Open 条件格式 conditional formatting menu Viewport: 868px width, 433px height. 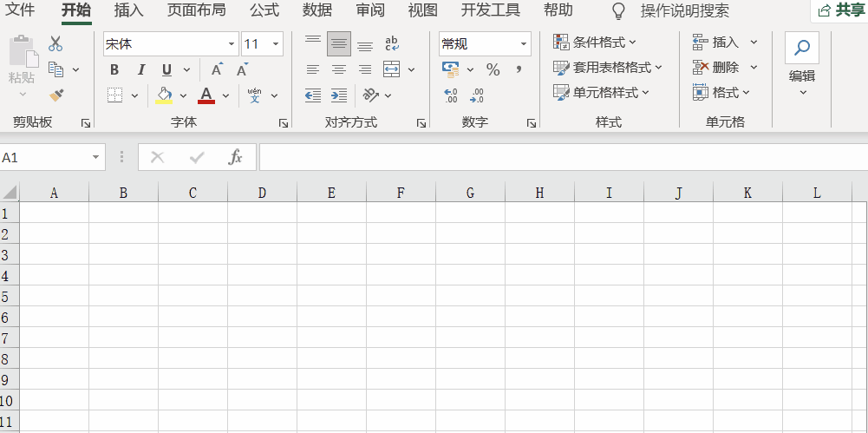(x=595, y=42)
